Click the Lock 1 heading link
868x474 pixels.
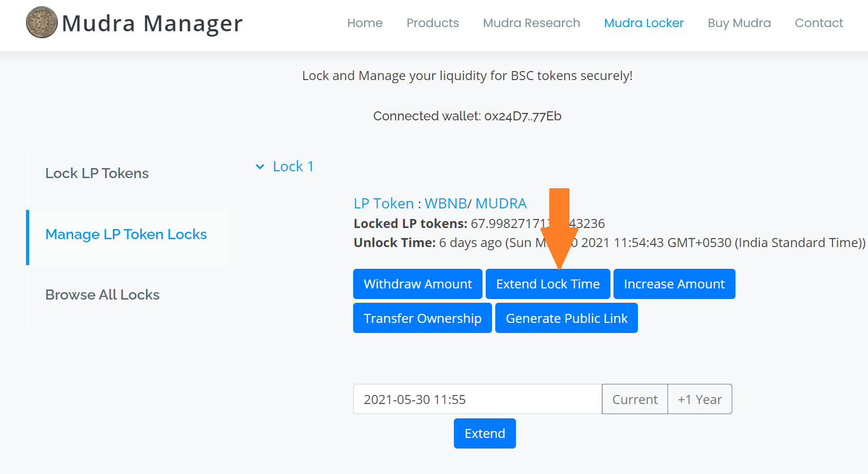[293, 166]
